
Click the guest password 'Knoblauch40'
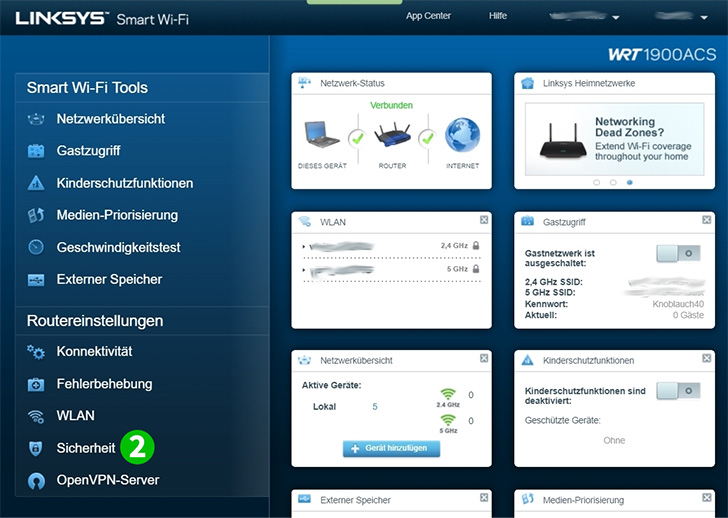point(678,304)
